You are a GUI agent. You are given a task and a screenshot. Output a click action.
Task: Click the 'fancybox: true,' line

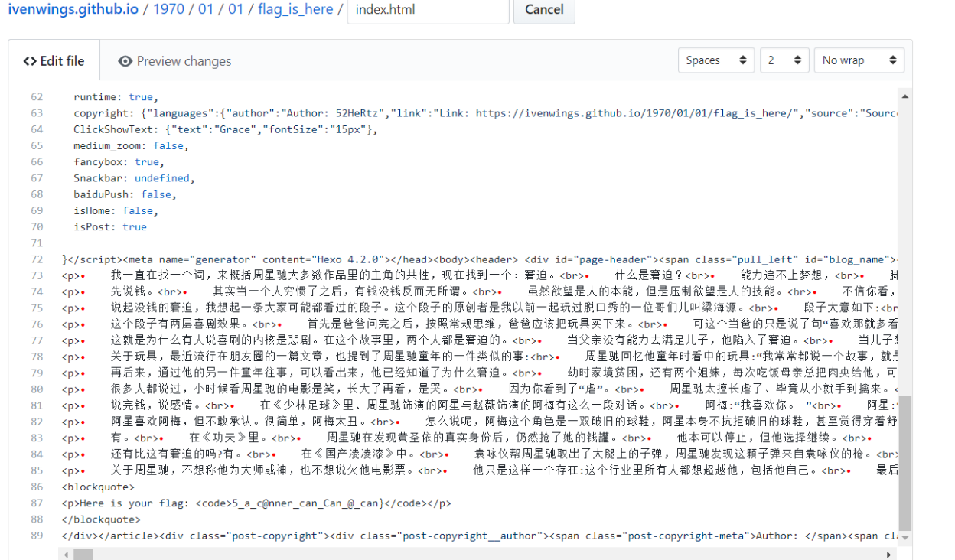point(119,162)
